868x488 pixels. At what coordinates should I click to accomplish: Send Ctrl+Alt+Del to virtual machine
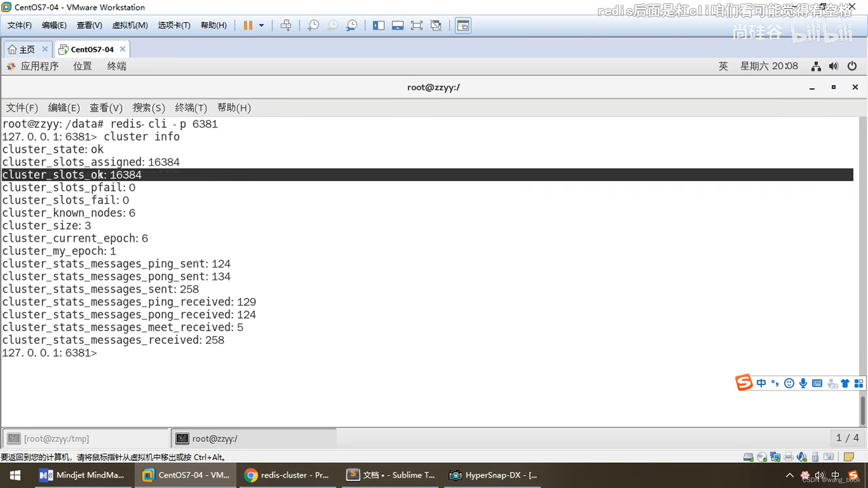pyautogui.click(x=286, y=25)
